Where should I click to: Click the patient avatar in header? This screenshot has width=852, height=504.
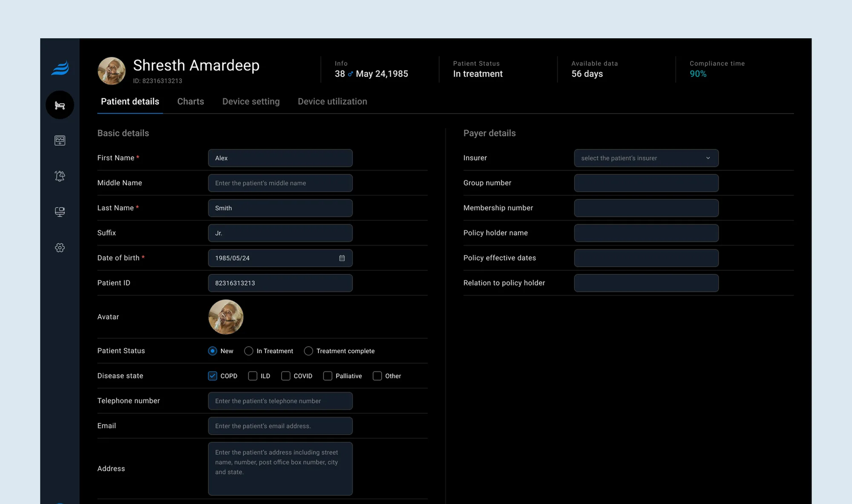(x=112, y=71)
